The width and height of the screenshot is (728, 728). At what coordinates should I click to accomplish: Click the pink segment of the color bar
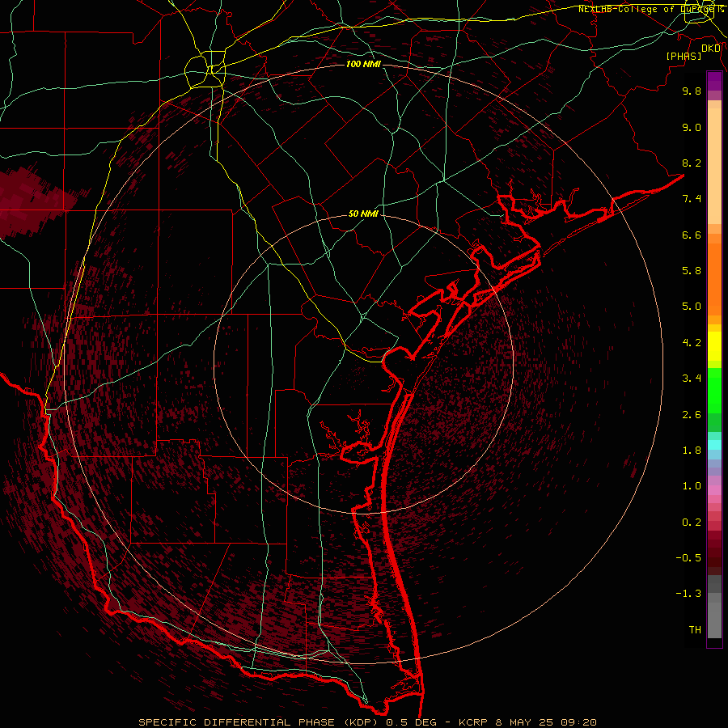click(714, 490)
